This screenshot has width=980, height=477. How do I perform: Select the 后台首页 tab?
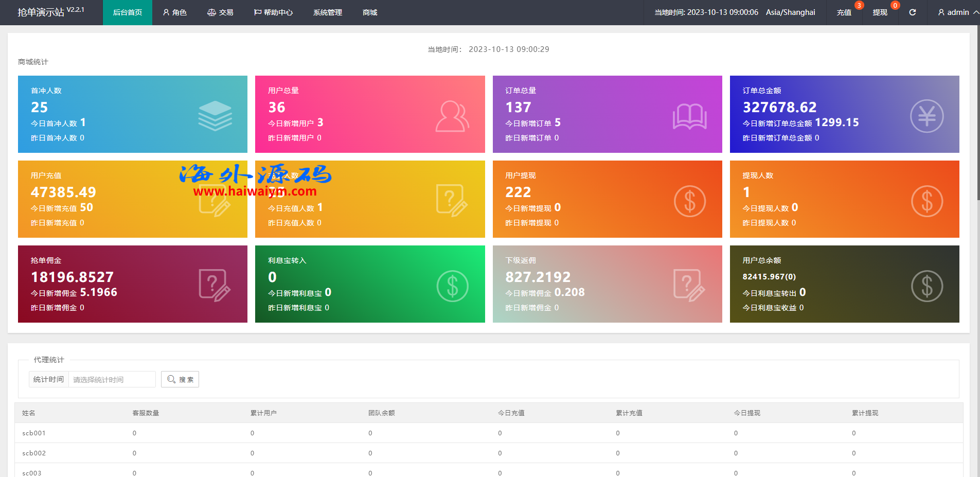click(128, 12)
